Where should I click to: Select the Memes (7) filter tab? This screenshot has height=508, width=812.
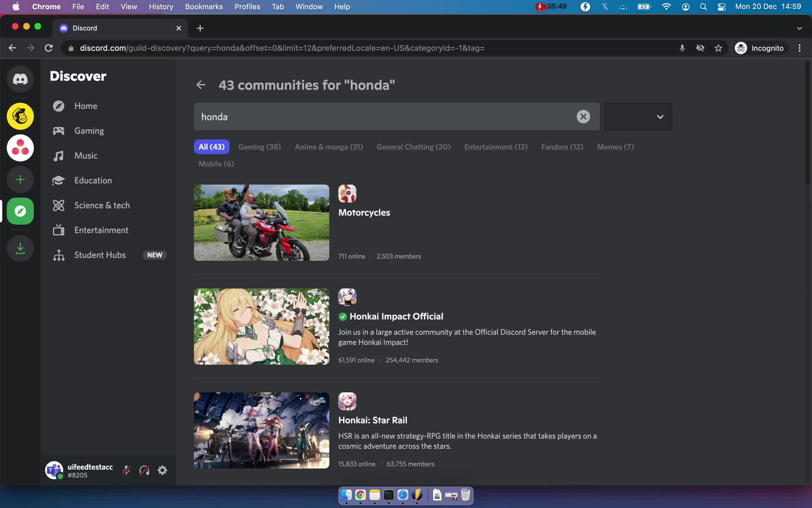[x=615, y=147]
